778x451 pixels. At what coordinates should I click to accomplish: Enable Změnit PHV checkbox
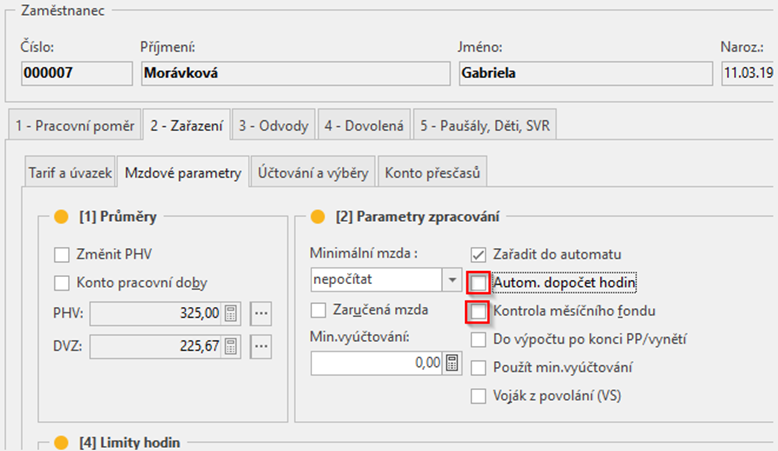[x=62, y=254]
